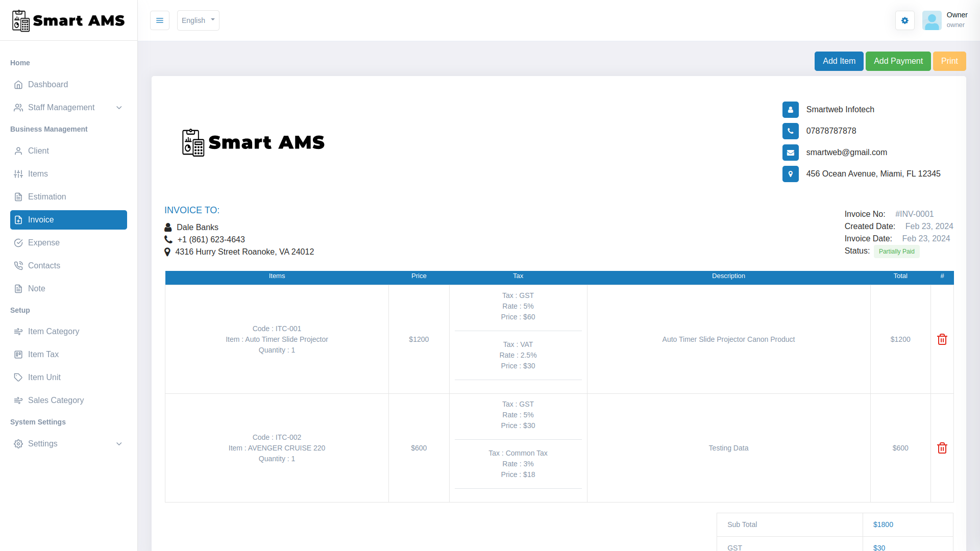Expand the Staff Management section

coord(119,108)
